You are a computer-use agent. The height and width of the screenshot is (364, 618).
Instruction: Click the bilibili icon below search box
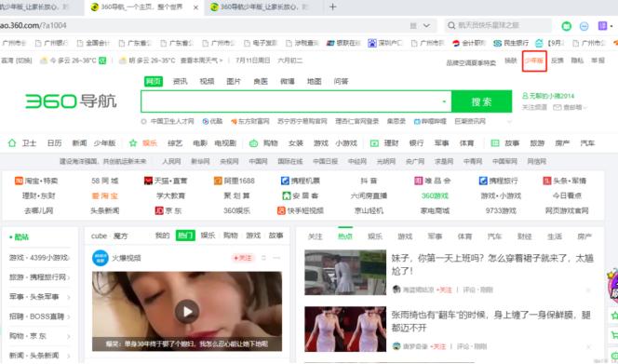point(417,121)
